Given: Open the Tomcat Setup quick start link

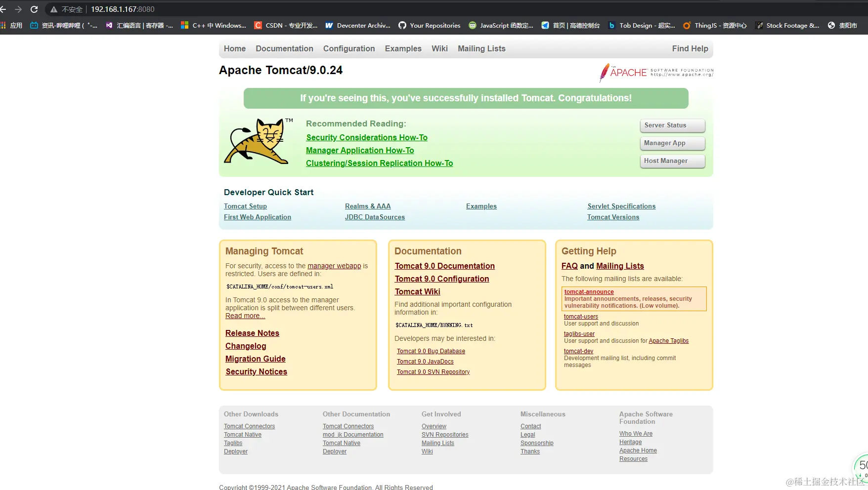Looking at the screenshot, I should coord(245,206).
